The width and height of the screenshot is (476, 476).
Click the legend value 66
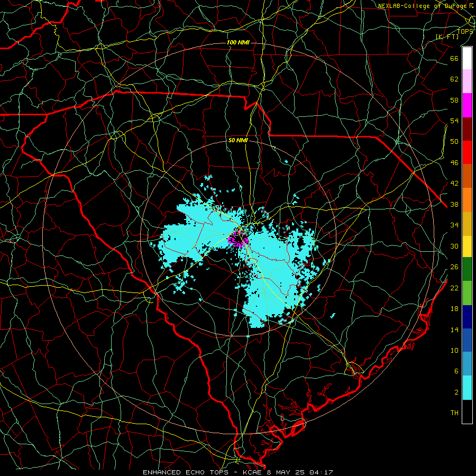(x=454, y=59)
